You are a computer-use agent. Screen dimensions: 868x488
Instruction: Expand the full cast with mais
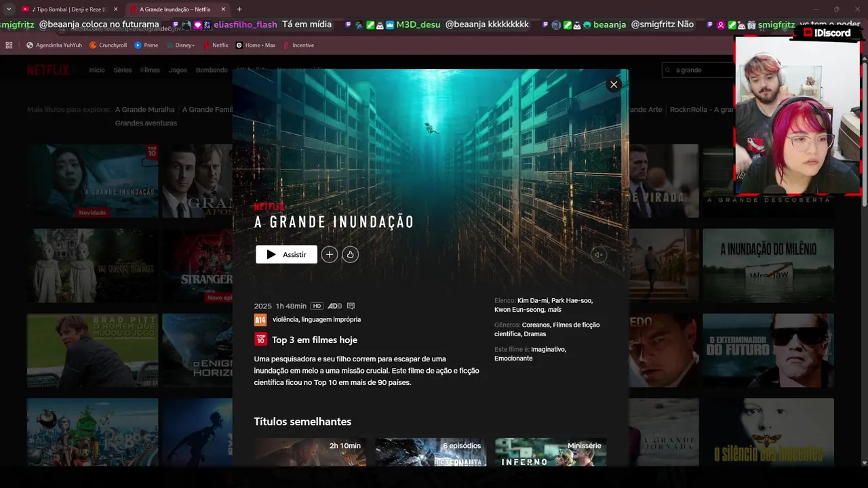coord(555,310)
